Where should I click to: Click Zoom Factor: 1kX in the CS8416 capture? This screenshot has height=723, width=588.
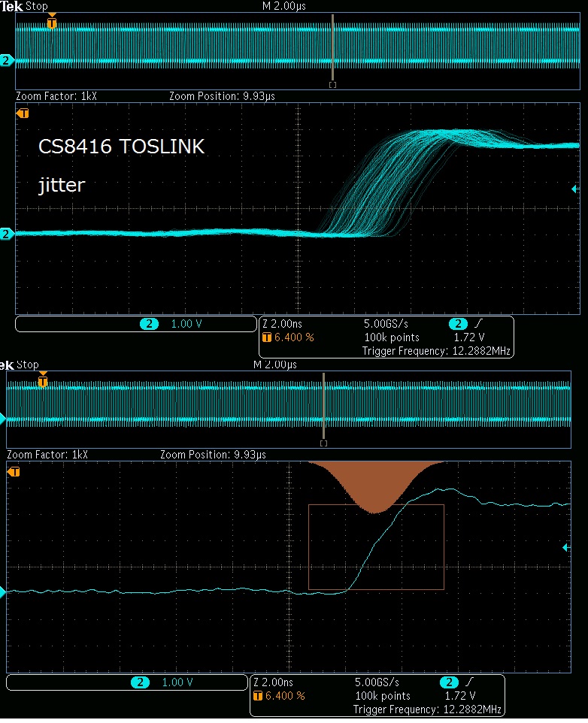(56, 96)
